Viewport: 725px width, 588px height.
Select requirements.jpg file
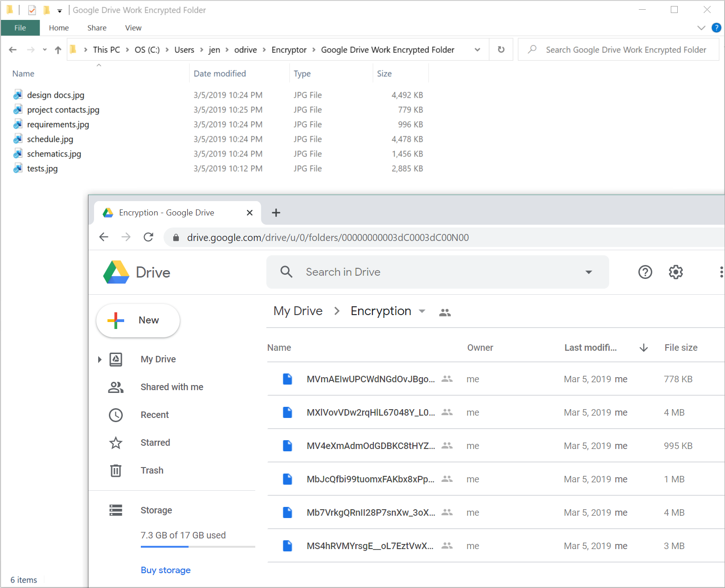pos(58,124)
